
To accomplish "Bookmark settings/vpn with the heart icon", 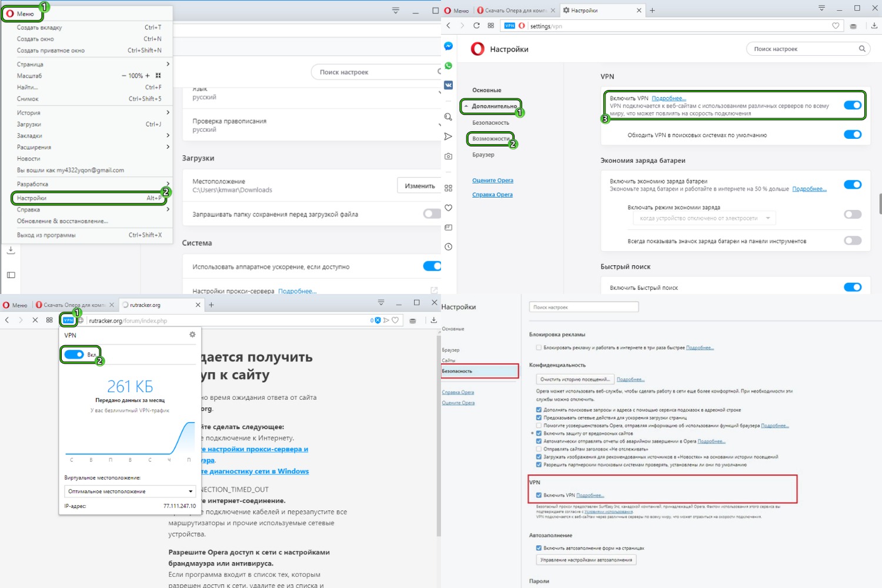I will pos(836,26).
